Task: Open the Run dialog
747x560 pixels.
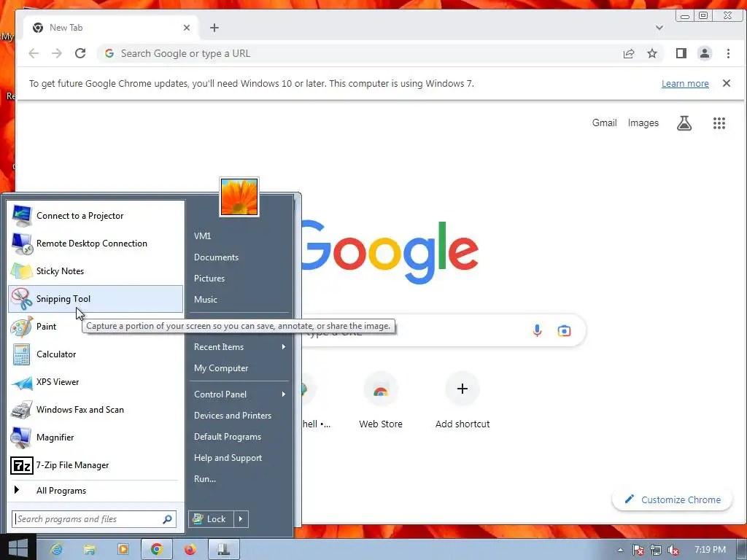Action: click(x=239, y=479)
